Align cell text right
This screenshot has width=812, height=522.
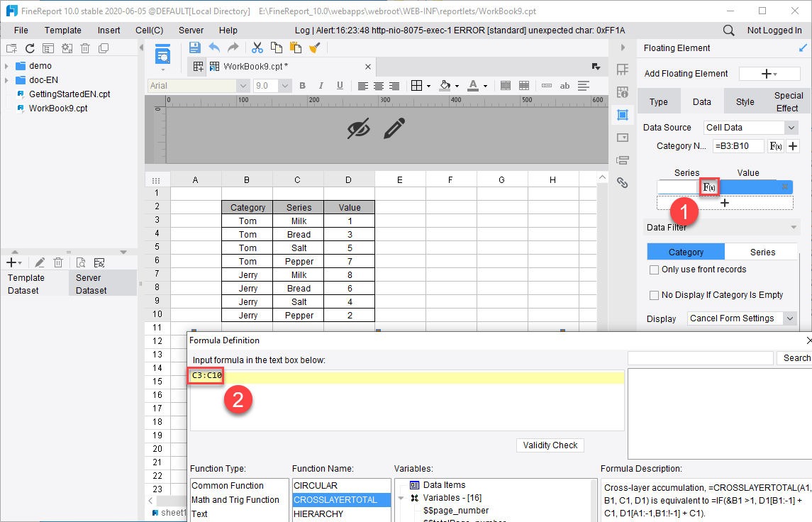(394, 86)
